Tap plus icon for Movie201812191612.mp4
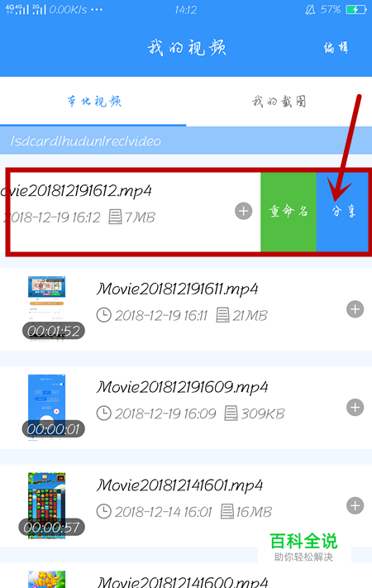Viewport: 372px width, 588px height. (243, 211)
